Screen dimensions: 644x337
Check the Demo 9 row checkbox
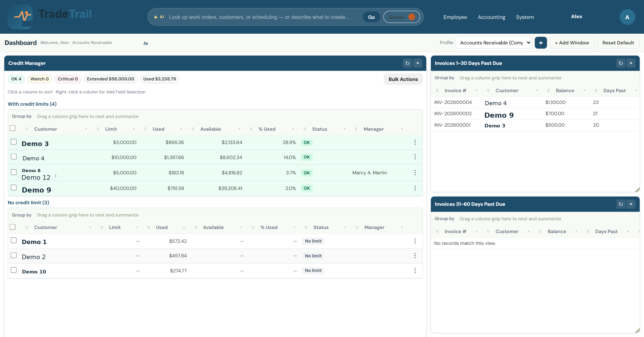(x=14, y=187)
